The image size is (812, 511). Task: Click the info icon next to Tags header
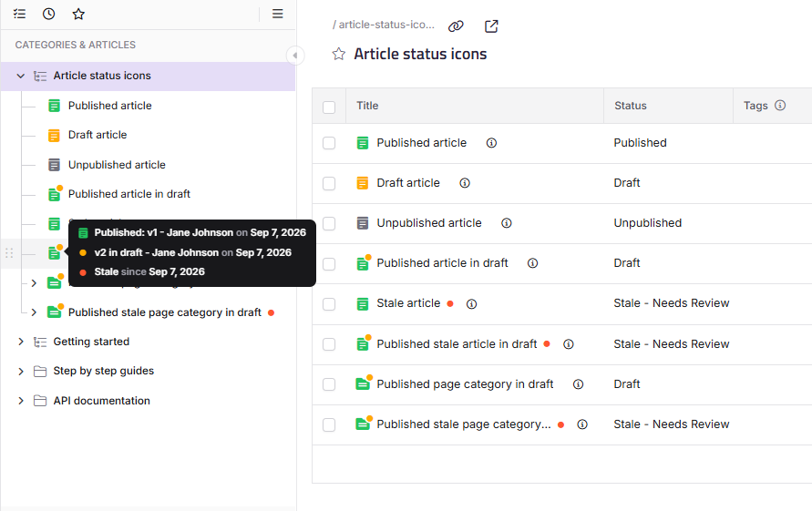click(780, 105)
